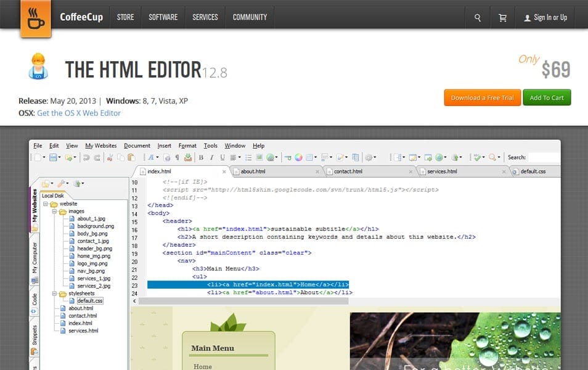This screenshot has width=588, height=370.
Task: Click the Download a Free Trial button
Action: [x=482, y=97]
